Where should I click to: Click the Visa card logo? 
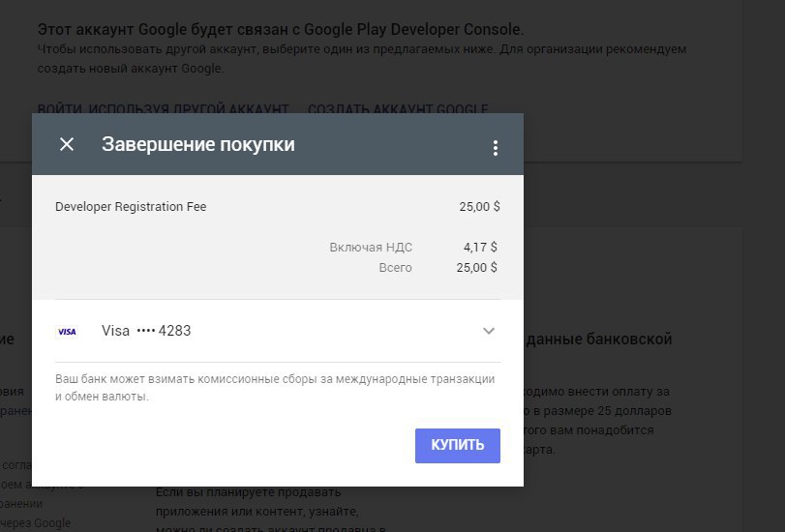coord(67,332)
